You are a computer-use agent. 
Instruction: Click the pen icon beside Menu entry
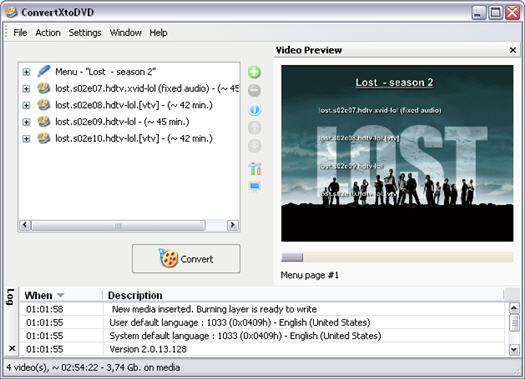click(x=44, y=71)
